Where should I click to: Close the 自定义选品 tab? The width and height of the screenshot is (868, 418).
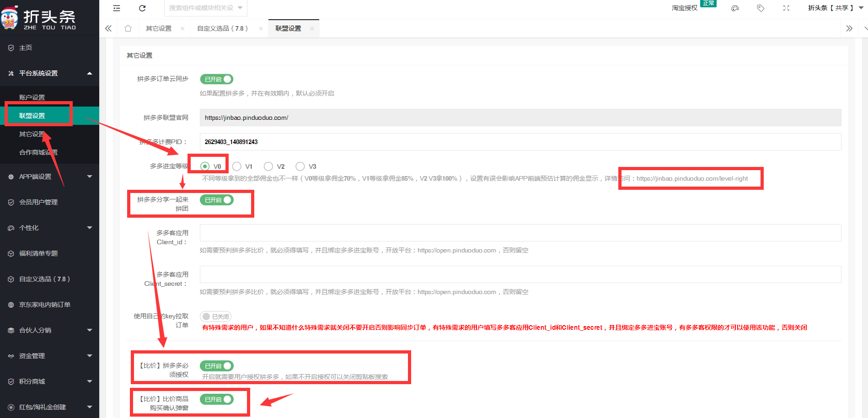coord(261,28)
